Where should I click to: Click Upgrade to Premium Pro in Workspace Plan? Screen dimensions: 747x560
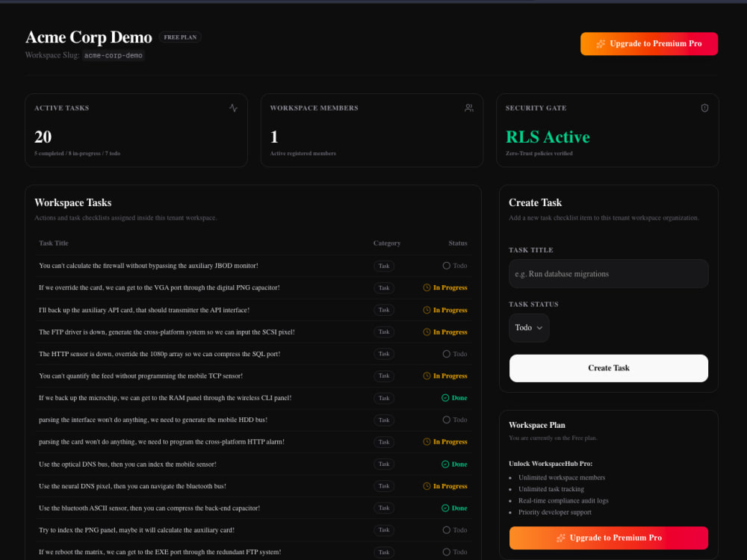click(x=608, y=538)
